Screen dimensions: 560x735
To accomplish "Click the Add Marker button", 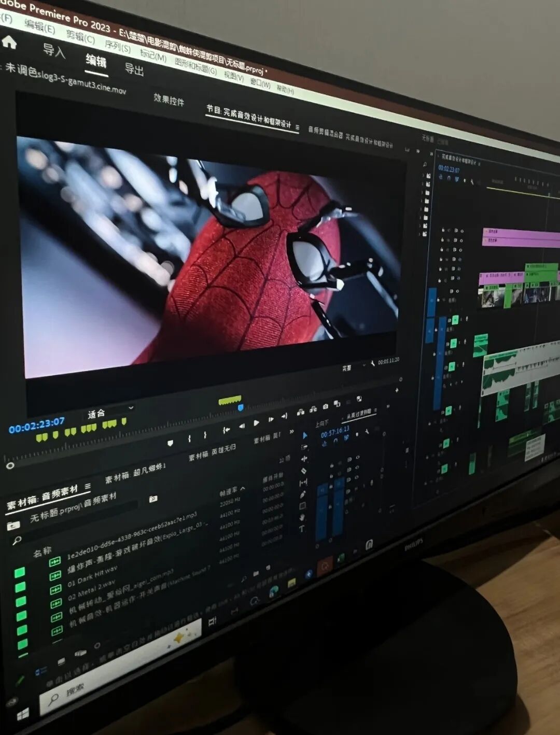I will pyautogui.click(x=170, y=443).
